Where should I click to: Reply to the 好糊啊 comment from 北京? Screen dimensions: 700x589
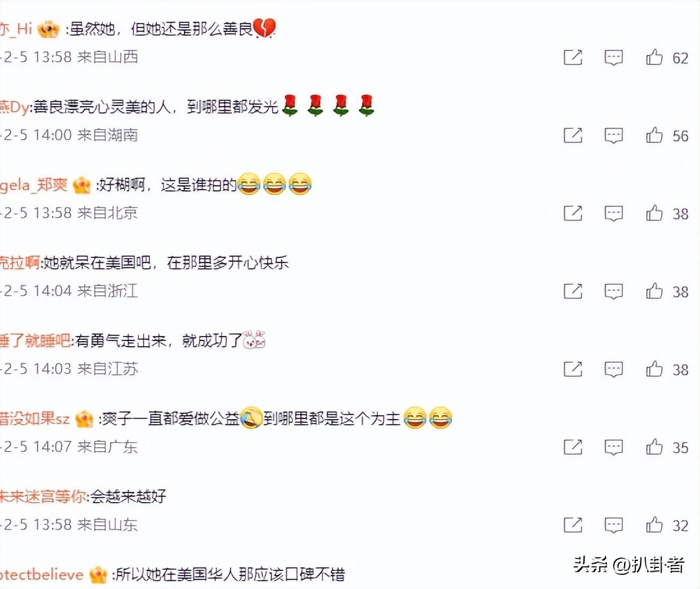[613, 214]
